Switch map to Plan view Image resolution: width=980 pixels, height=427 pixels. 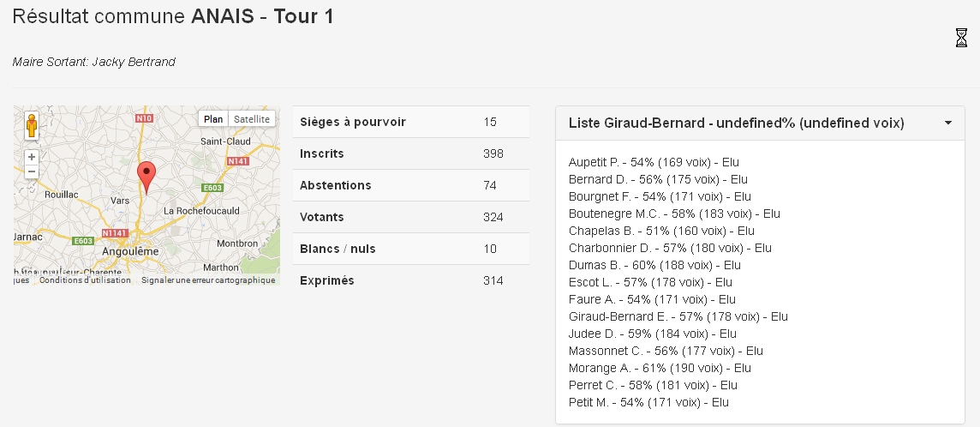click(213, 119)
